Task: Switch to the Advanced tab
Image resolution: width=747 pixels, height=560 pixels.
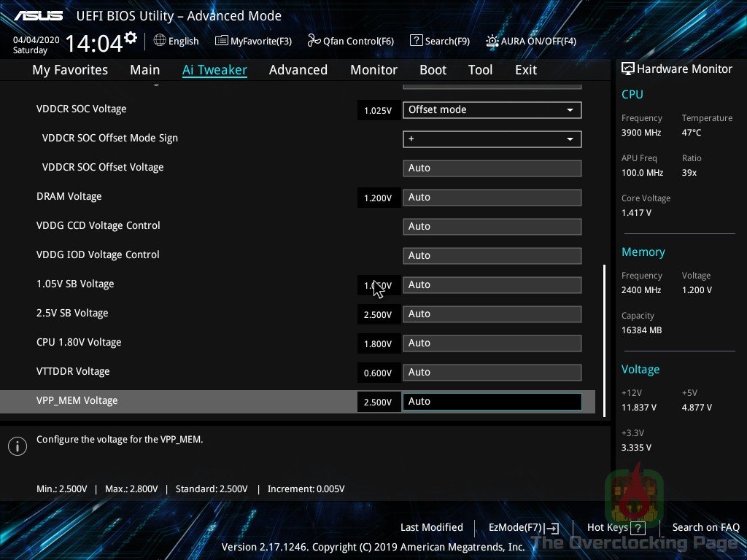Action: click(298, 69)
